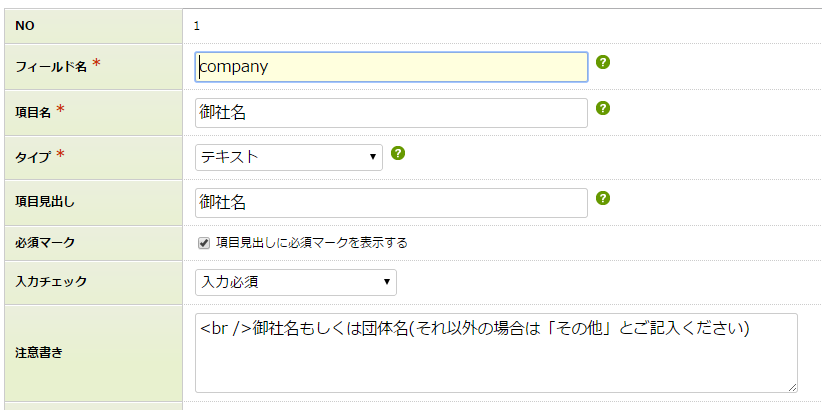Show help for the タイプ dropdown
822x410 pixels.
(398, 153)
